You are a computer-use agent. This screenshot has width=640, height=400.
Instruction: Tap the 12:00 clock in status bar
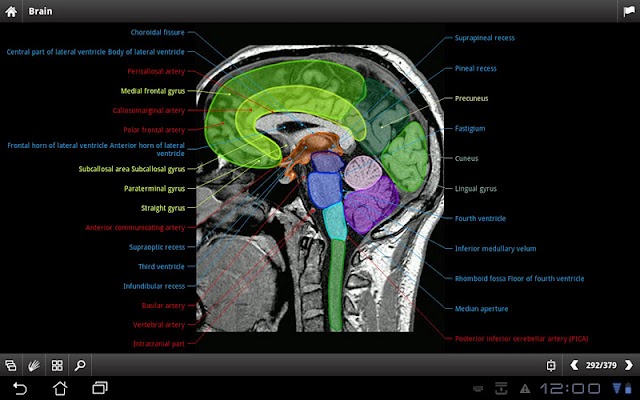(x=570, y=388)
